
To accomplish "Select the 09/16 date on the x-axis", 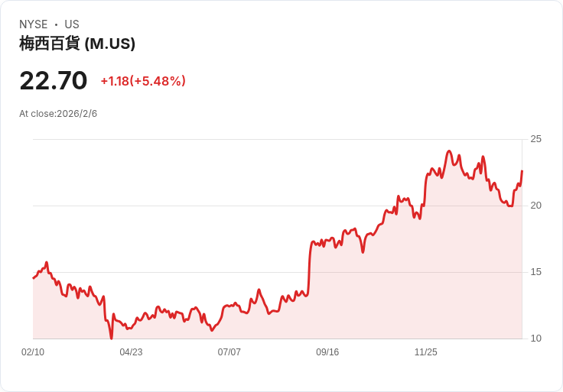I will click(327, 352).
